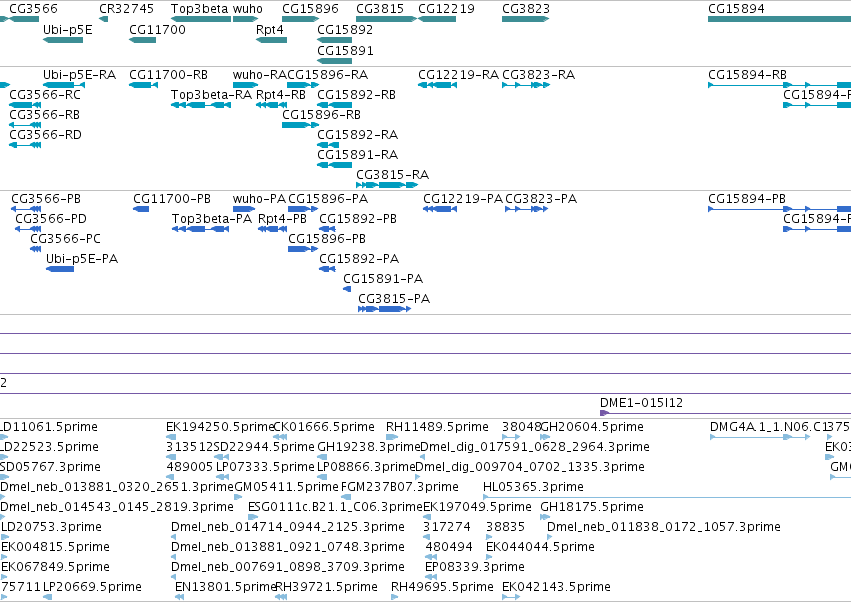Click protein CG15891-PA

[x=383, y=279]
